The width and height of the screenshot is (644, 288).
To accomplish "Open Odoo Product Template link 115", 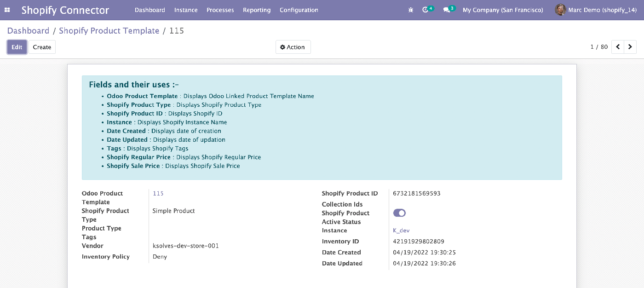I will pos(158,193).
